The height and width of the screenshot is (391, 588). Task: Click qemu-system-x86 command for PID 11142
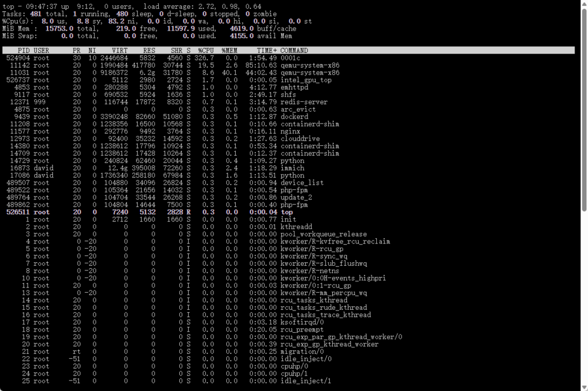pyautogui.click(x=310, y=65)
